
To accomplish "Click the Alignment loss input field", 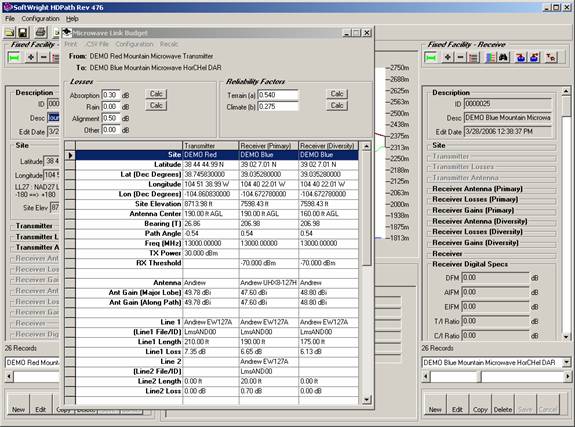I will click(x=111, y=118).
